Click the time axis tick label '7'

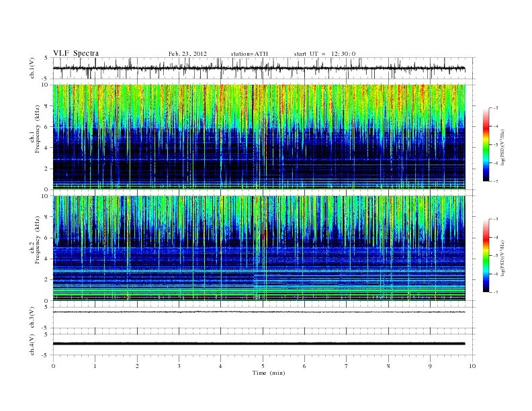347,366
